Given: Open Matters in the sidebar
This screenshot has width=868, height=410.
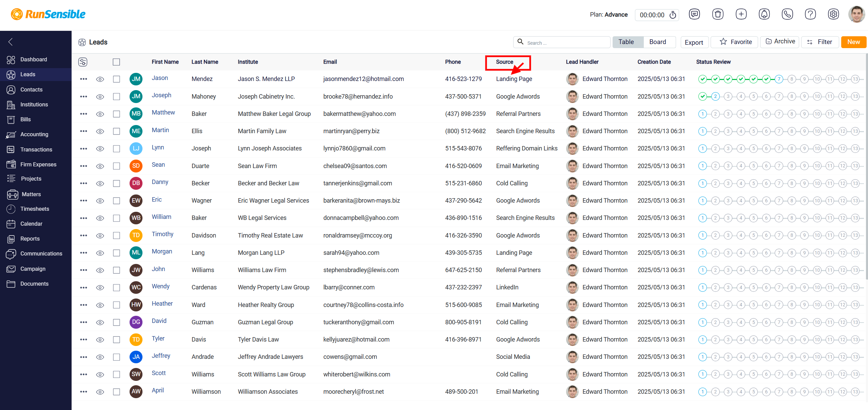Looking at the screenshot, I should pyautogui.click(x=31, y=194).
